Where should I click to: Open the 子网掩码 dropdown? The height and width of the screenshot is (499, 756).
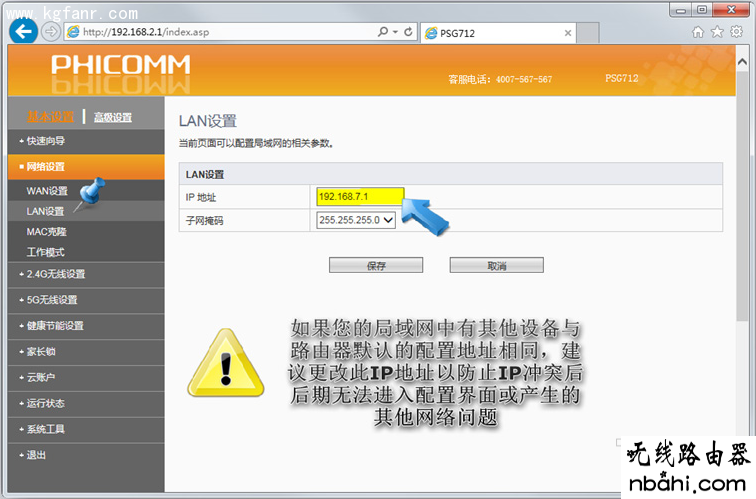pyautogui.click(x=356, y=220)
